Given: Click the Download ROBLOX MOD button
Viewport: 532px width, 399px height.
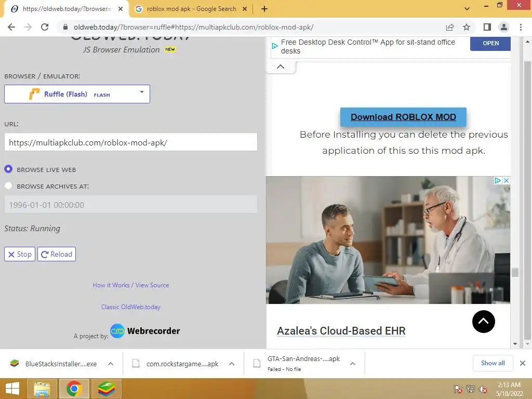Looking at the screenshot, I should 403,117.
